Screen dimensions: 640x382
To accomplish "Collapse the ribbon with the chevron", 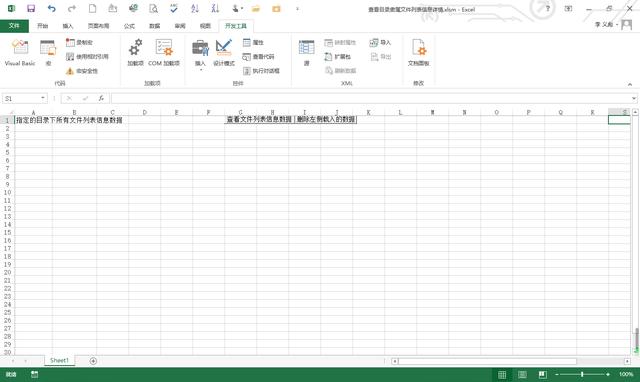I will pyautogui.click(x=630, y=84).
